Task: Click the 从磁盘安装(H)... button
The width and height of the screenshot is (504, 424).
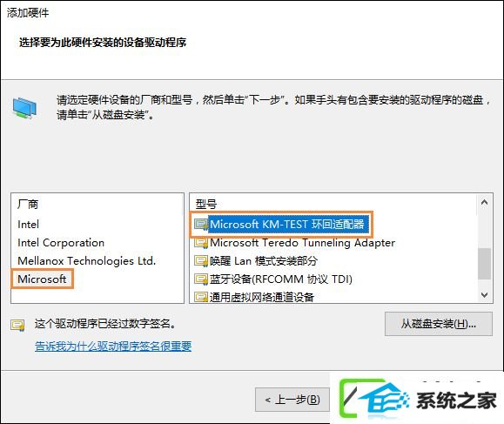Action: click(439, 324)
